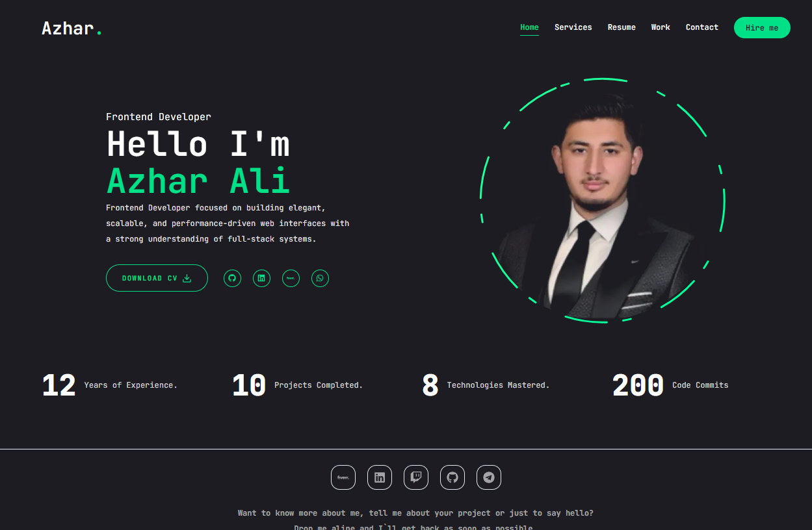812x530 pixels.
Task: Click the Hire me button
Action: (762, 28)
